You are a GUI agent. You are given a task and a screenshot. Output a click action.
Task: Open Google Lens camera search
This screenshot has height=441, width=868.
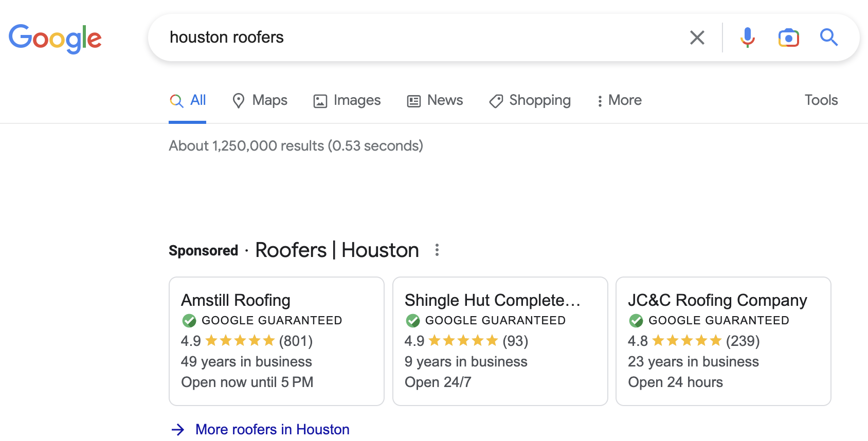(788, 38)
